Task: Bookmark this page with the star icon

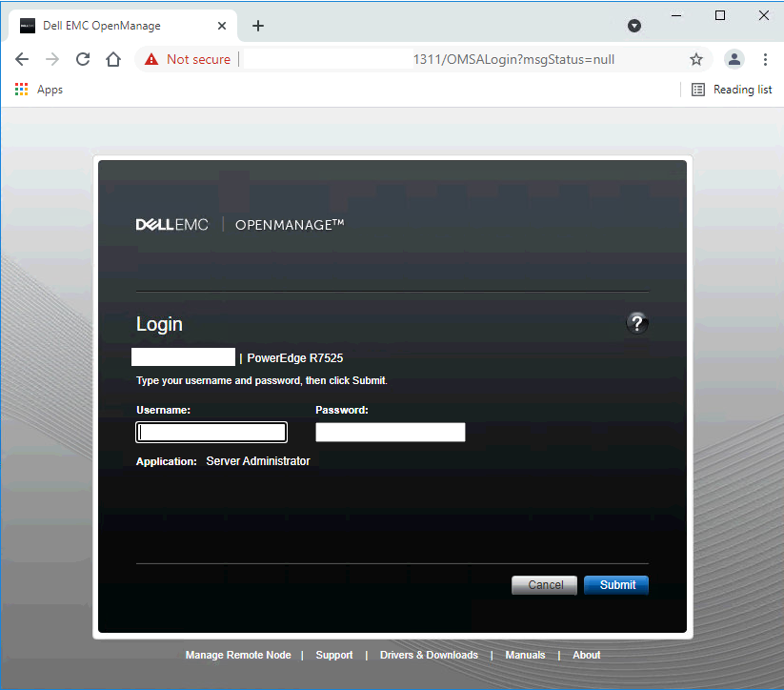Action: [x=696, y=59]
